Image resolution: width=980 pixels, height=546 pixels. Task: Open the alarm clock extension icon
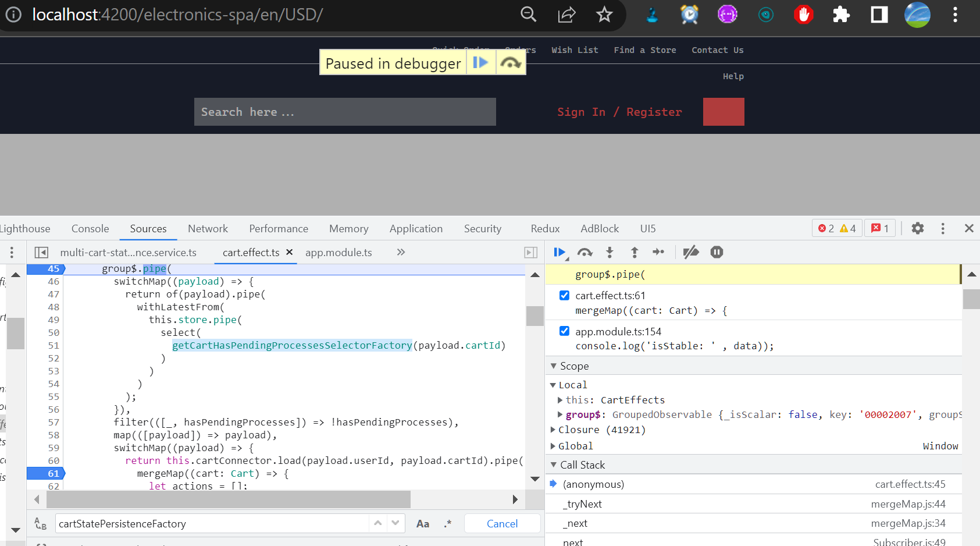coord(689,14)
